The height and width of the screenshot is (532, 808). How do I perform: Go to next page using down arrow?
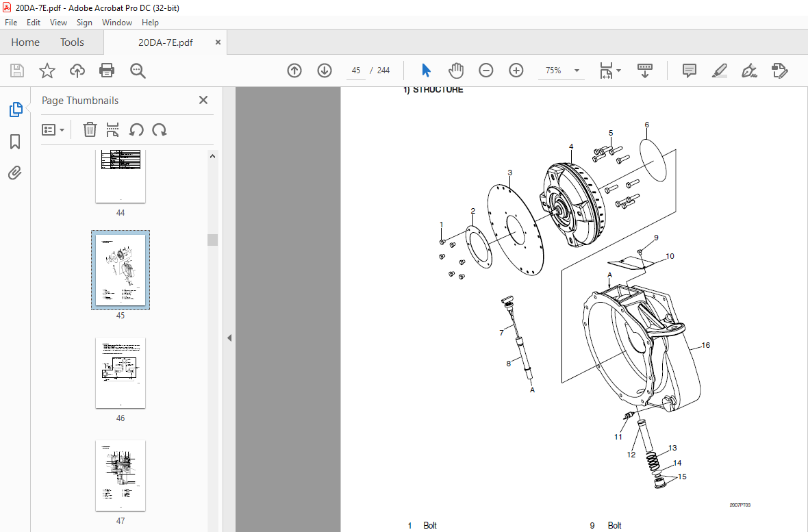[x=325, y=71]
